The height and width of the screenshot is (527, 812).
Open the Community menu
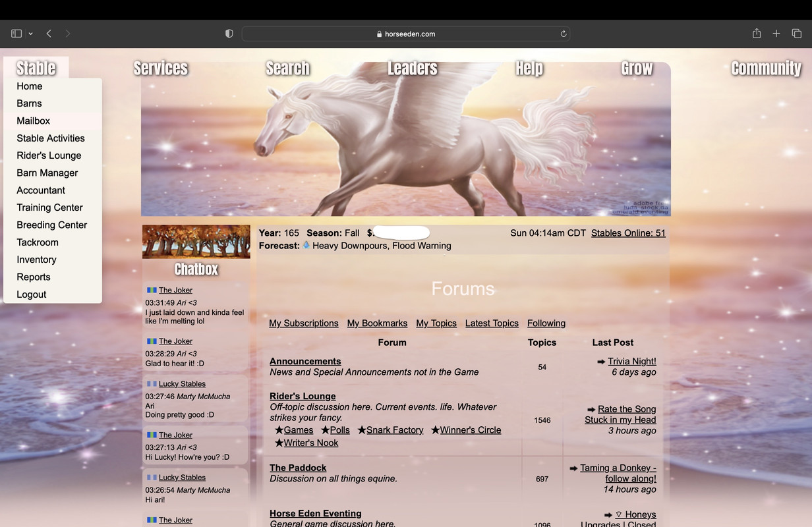[766, 68]
